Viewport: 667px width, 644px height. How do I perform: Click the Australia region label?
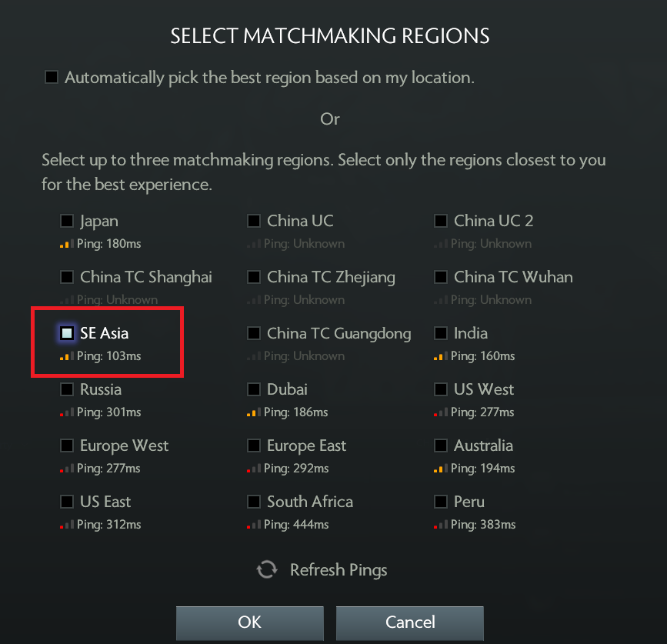483,445
